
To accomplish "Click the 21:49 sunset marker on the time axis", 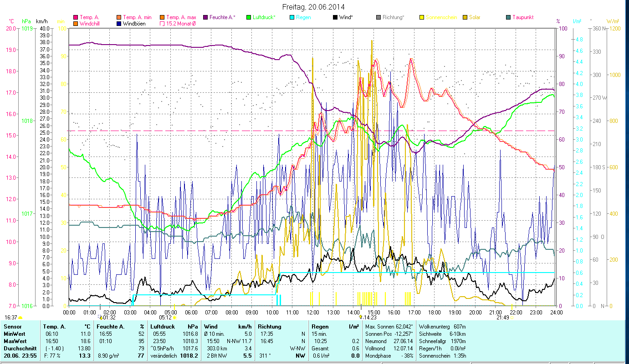I will click(x=503, y=318).
